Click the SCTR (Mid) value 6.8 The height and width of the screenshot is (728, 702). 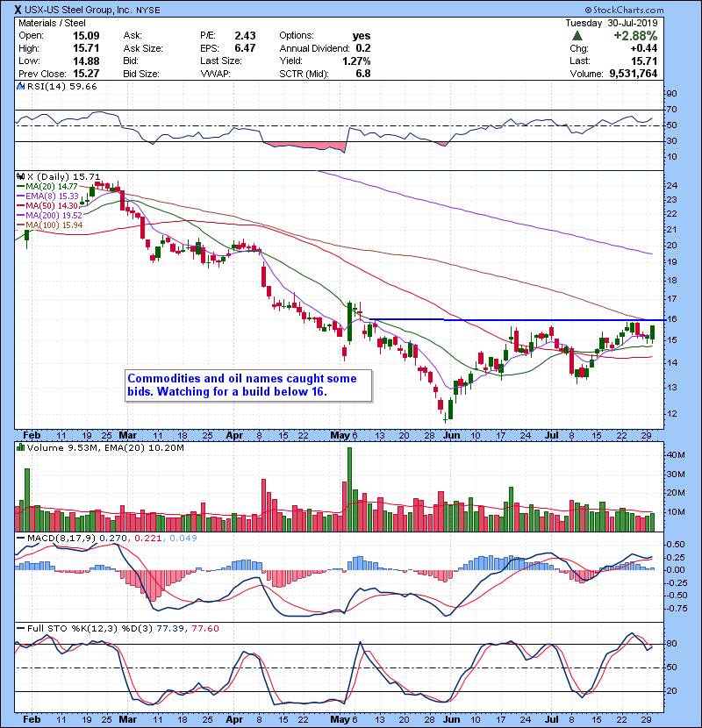tap(363, 74)
